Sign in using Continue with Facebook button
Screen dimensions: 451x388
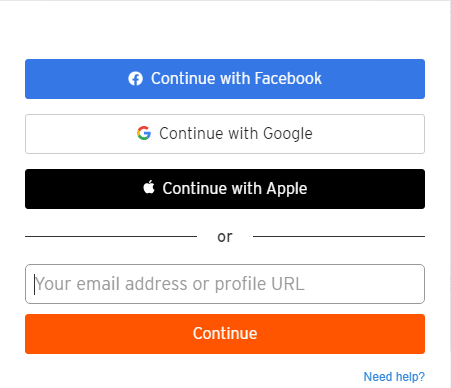click(225, 79)
